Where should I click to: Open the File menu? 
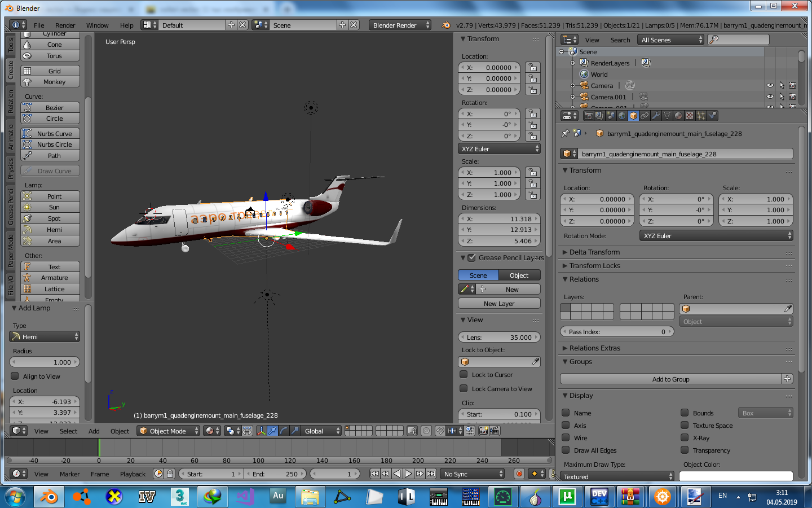tap(39, 25)
